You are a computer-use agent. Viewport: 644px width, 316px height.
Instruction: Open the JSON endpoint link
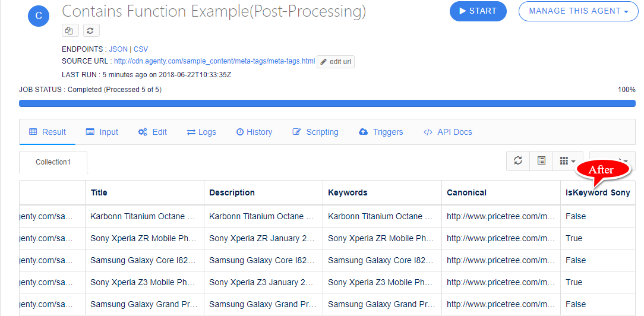pos(118,49)
